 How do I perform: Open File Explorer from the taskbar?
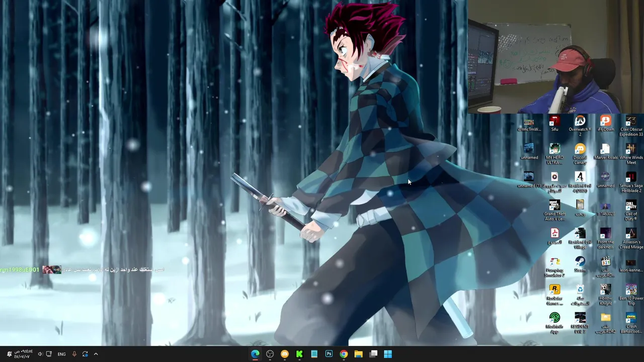358,354
